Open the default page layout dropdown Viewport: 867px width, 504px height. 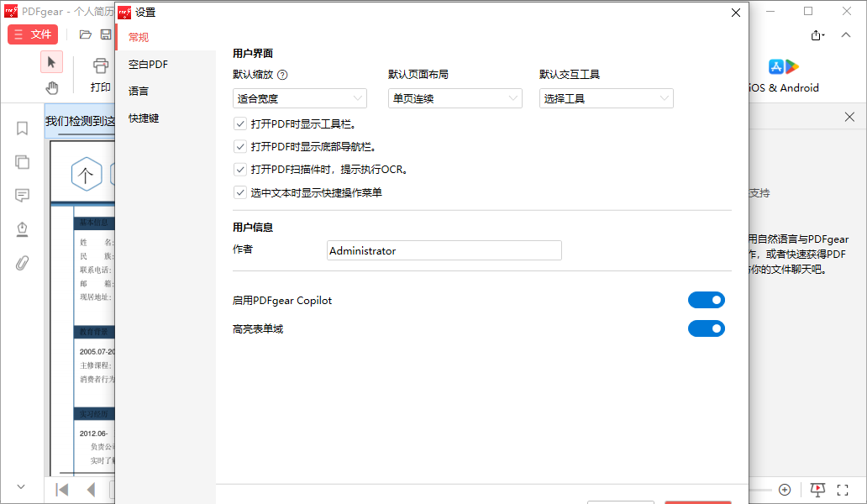(455, 98)
